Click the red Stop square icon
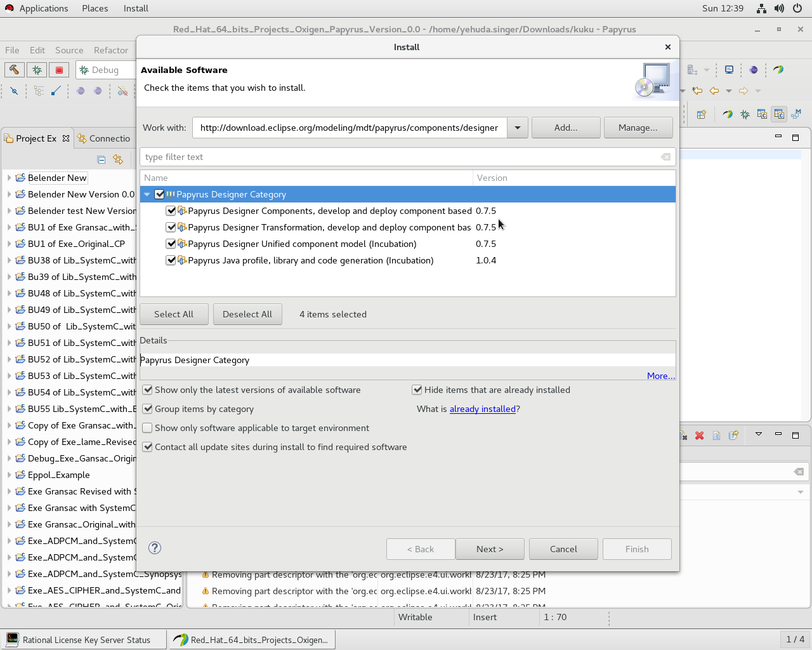The height and width of the screenshot is (650, 812). point(60,70)
